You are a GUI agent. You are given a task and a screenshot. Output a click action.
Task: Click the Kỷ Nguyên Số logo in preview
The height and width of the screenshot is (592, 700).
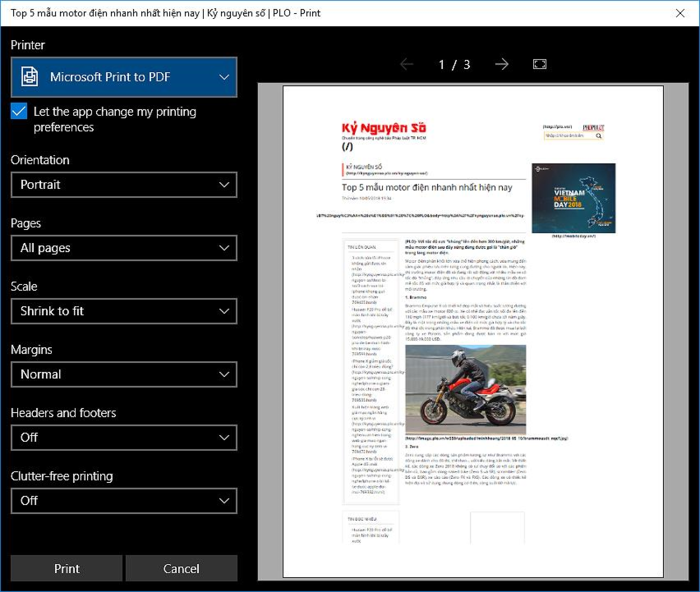coord(384,129)
